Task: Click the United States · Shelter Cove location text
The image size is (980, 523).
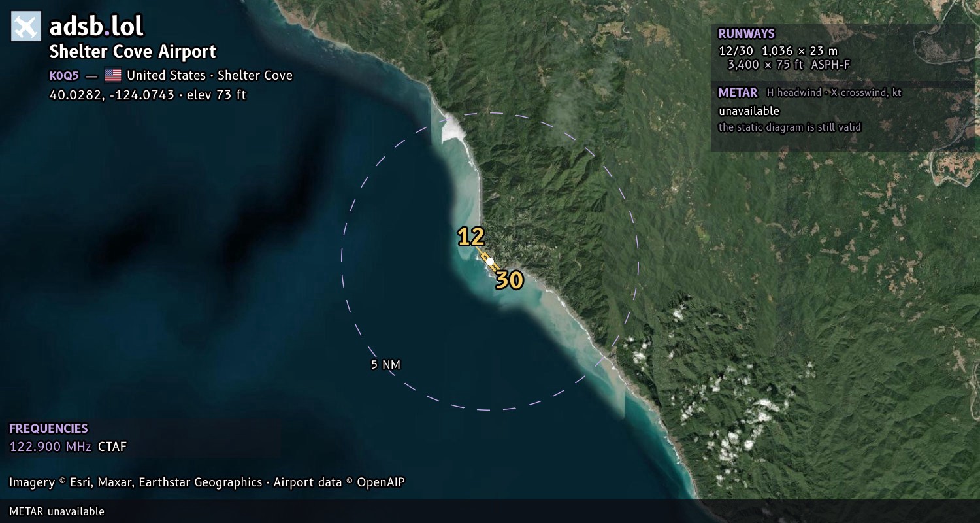Action: coord(210,76)
